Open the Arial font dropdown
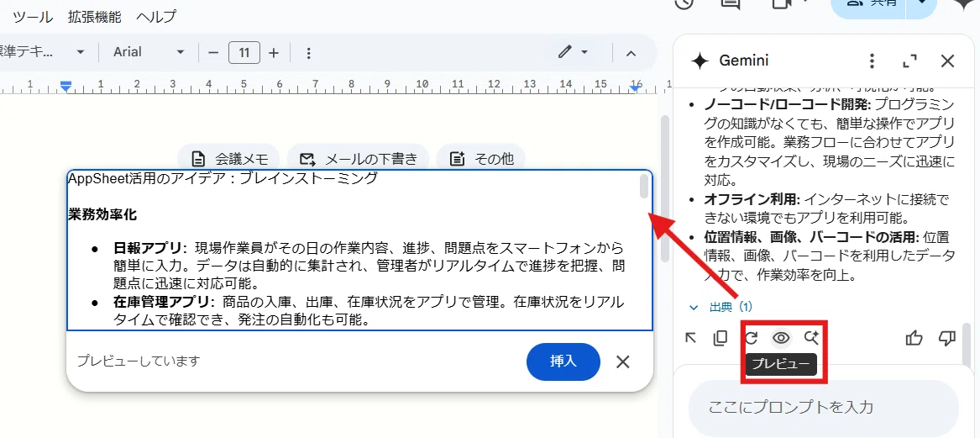 [x=149, y=52]
